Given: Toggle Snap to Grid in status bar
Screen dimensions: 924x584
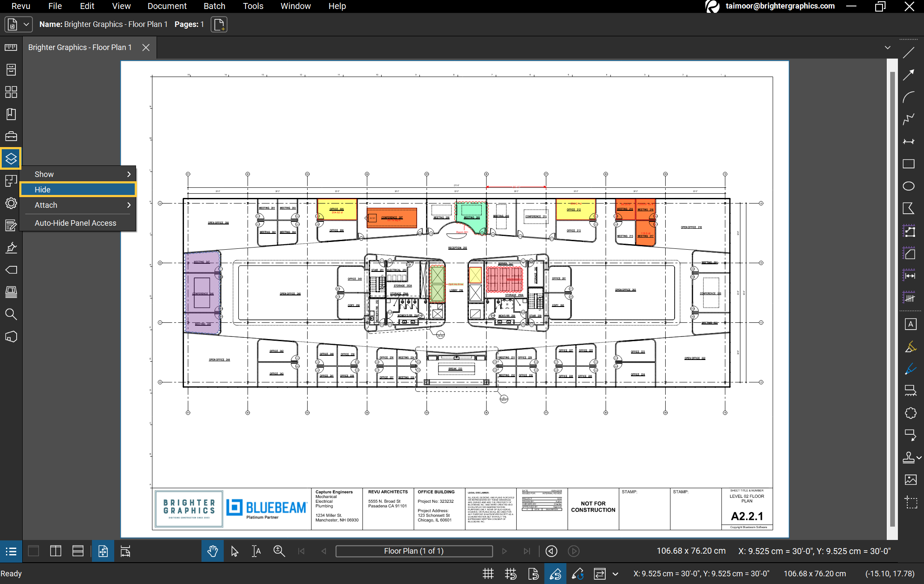Looking at the screenshot, I should click(510, 574).
